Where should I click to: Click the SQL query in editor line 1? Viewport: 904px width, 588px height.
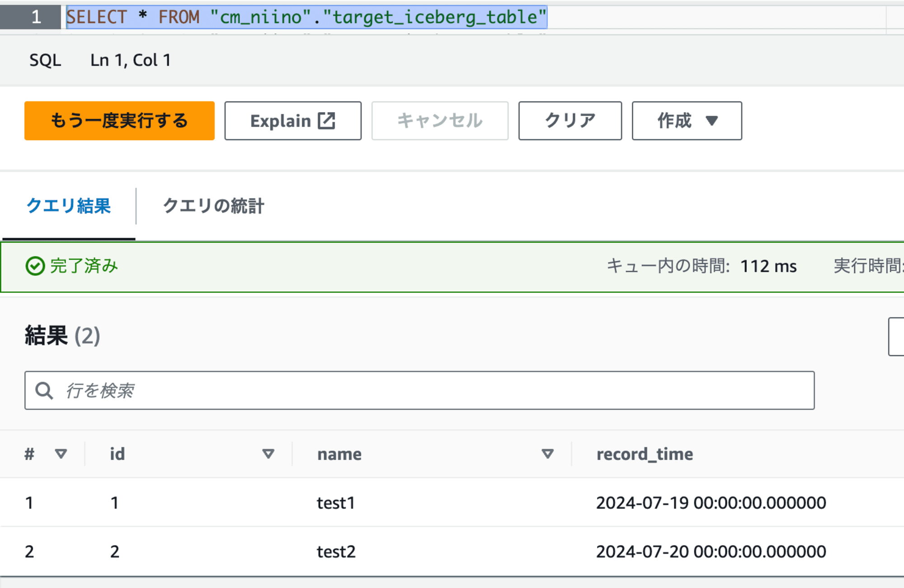[x=306, y=17]
